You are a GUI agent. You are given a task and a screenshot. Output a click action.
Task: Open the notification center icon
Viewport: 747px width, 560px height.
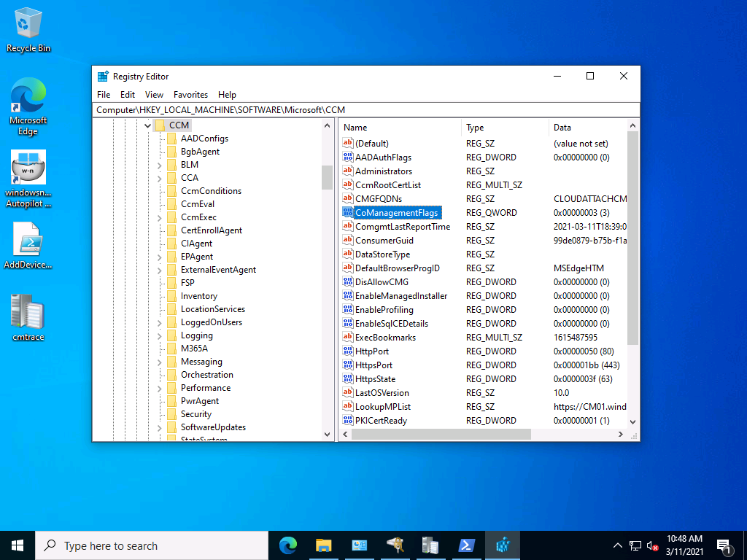pyautogui.click(x=724, y=545)
